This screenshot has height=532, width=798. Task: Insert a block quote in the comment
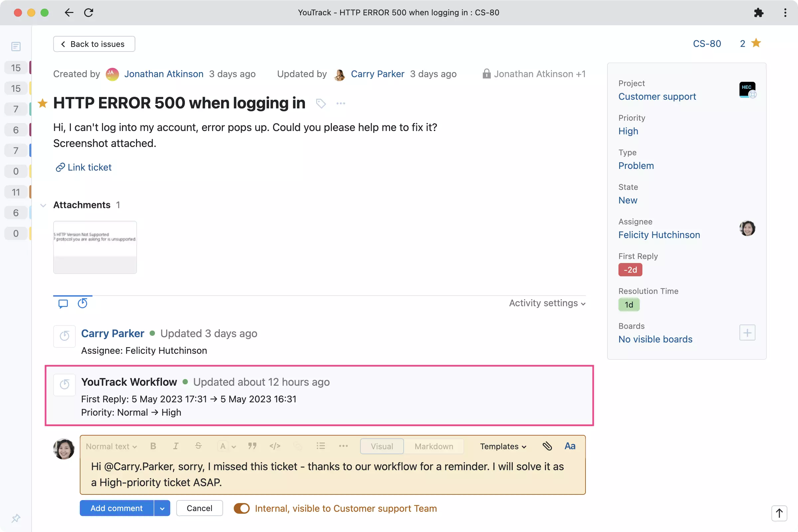click(252, 446)
